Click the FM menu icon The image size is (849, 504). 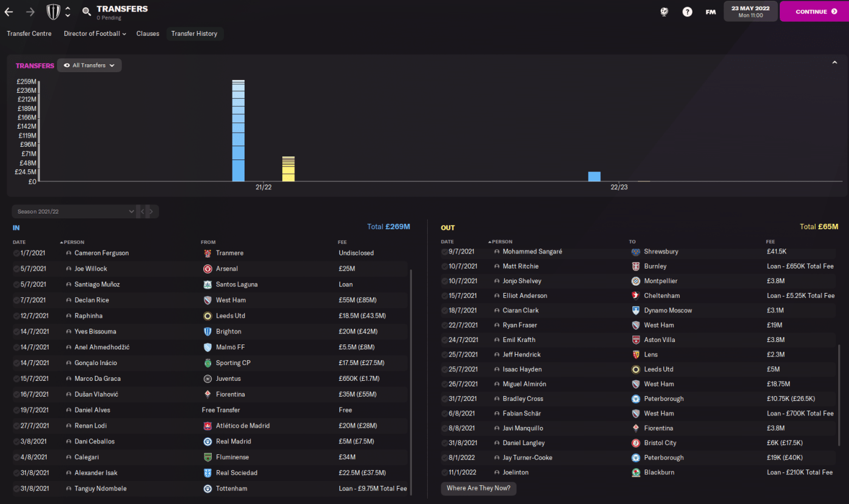pyautogui.click(x=710, y=12)
